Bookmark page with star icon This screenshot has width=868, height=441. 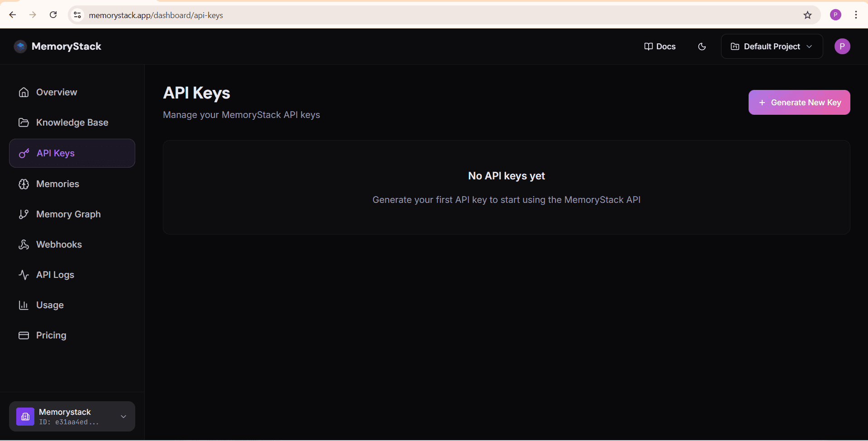(x=807, y=15)
